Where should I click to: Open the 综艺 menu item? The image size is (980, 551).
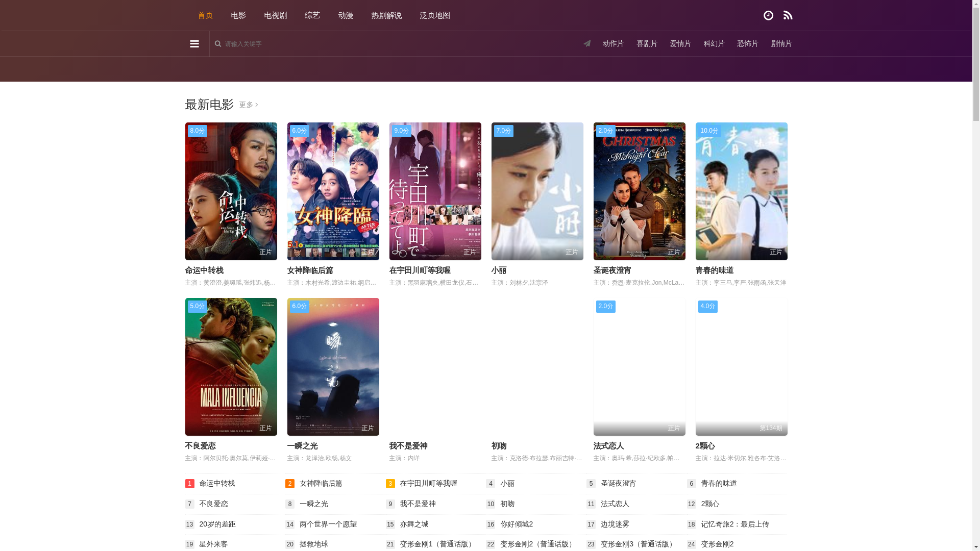(x=312, y=15)
